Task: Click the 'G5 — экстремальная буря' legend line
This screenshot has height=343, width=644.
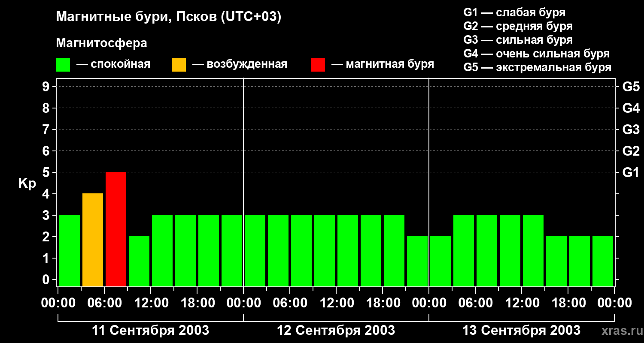Action: pos(538,67)
